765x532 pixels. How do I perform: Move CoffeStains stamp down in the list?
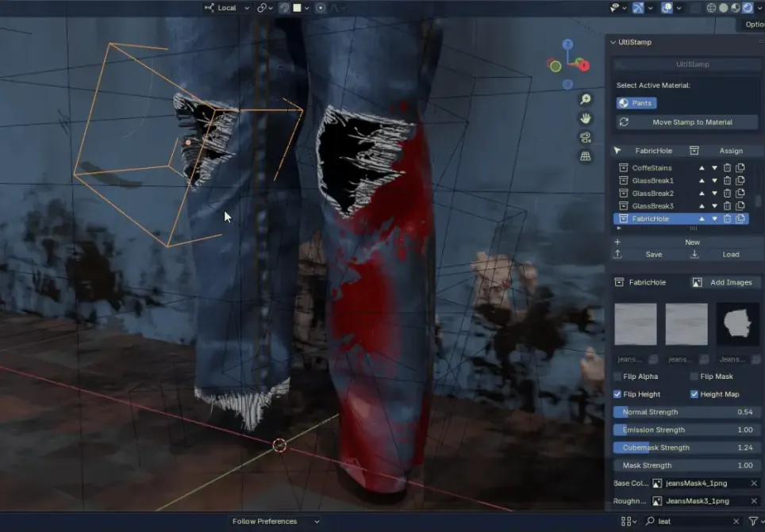pyautogui.click(x=714, y=168)
